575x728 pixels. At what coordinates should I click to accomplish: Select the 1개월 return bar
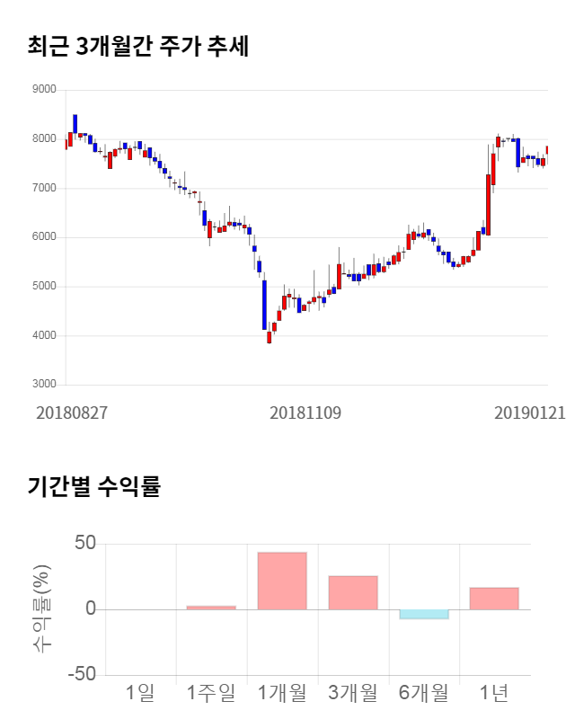click(x=282, y=581)
